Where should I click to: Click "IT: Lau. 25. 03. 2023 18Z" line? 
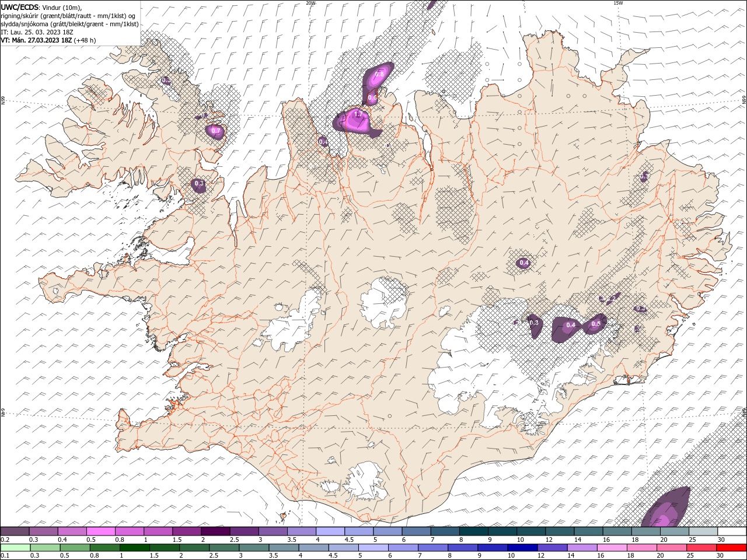click(37, 32)
